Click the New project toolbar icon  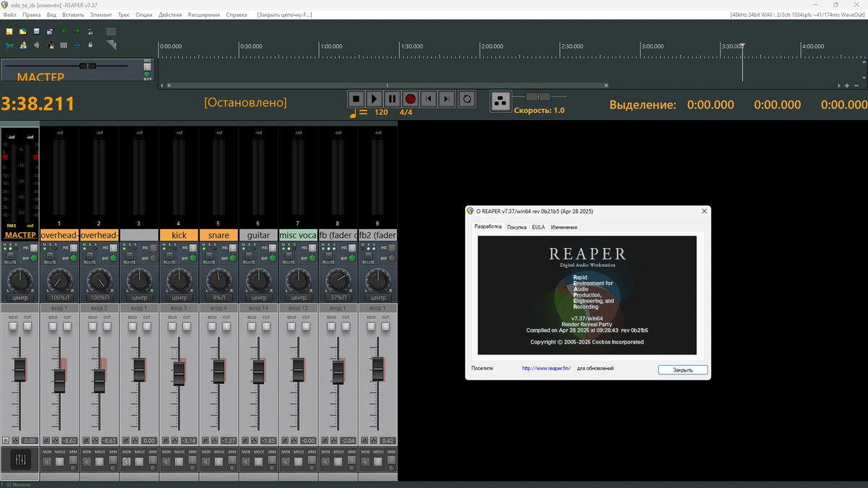point(9,32)
